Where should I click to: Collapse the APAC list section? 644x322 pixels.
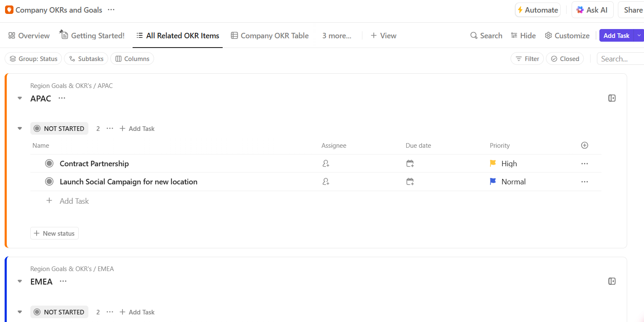coord(20,98)
